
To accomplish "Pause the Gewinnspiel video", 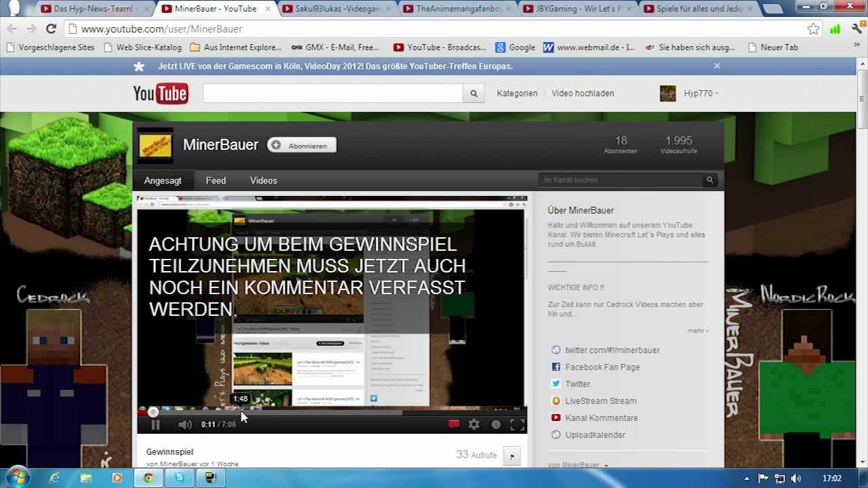I will pos(155,425).
